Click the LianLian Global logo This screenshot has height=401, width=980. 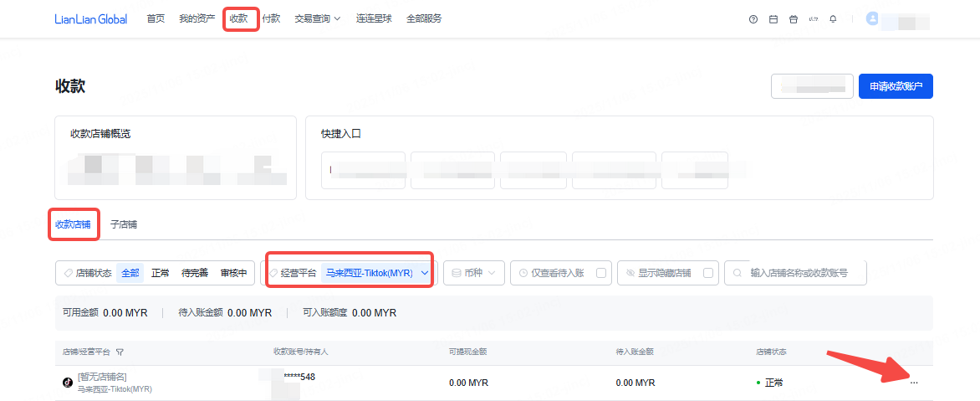pyautogui.click(x=91, y=18)
